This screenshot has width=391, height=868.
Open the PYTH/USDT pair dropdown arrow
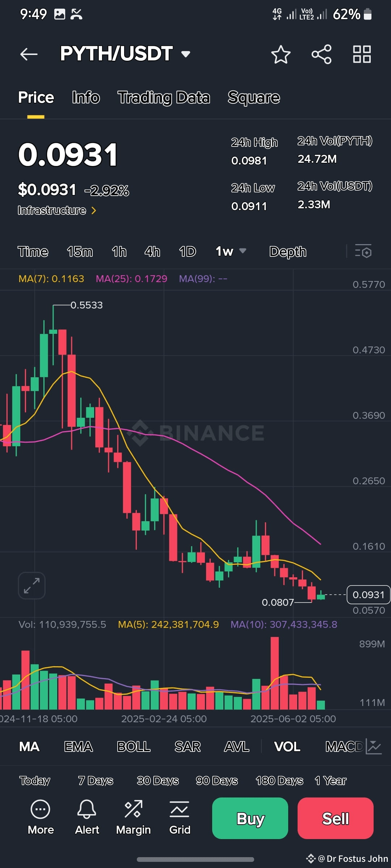click(x=186, y=54)
